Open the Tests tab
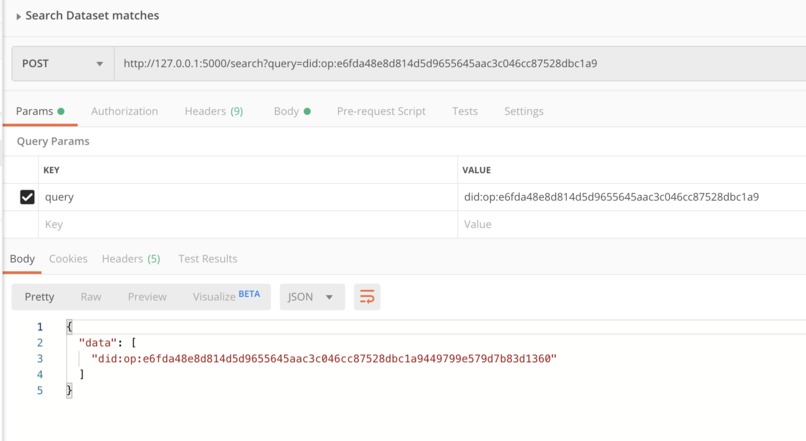Image resolution: width=806 pixels, height=441 pixels. pos(465,112)
